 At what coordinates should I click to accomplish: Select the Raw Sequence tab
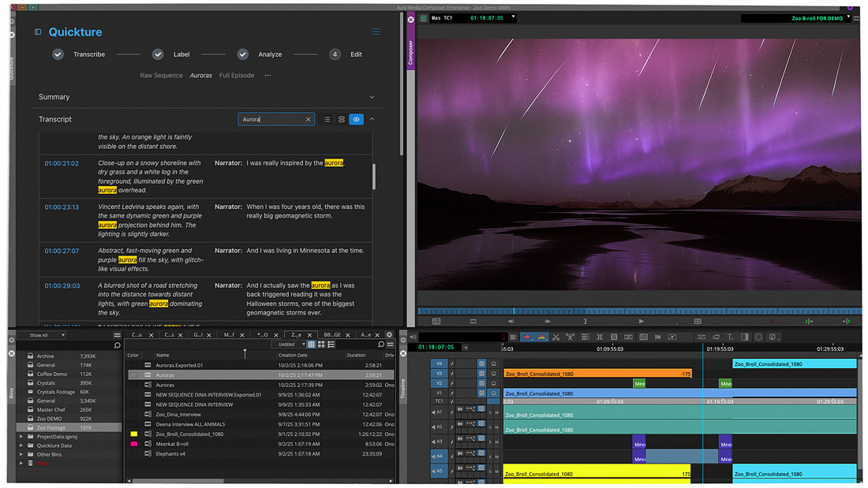point(161,75)
